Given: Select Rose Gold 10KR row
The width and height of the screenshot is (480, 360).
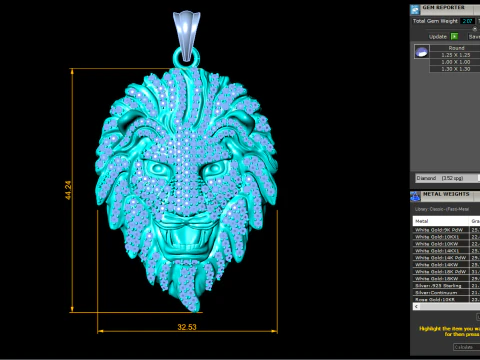Looking at the screenshot, I should pyautogui.click(x=446, y=299).
